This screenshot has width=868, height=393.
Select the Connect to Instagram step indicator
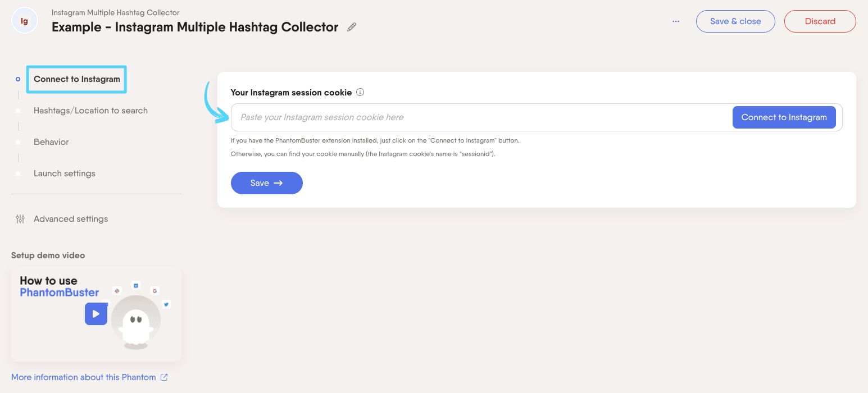click(x=18, y=79)
